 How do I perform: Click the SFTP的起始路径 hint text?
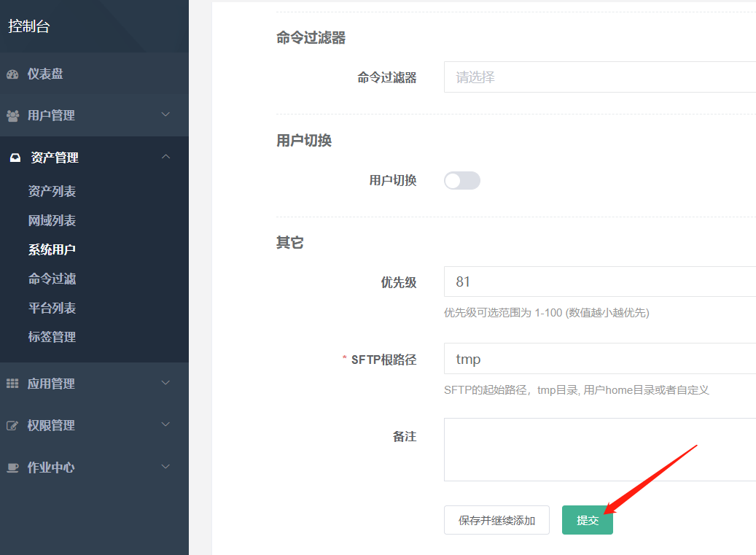[576, 390]
